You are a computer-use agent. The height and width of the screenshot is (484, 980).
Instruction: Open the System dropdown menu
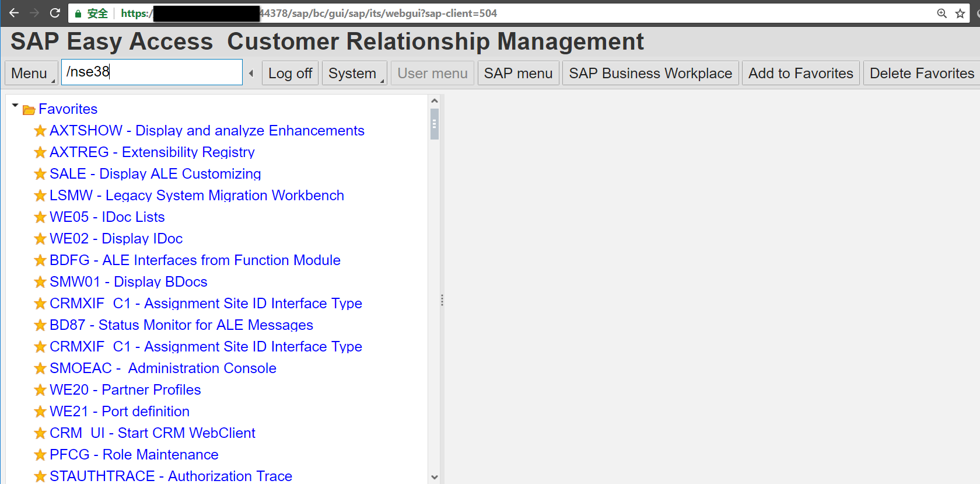pyautogui.click(x=355, y=73)
